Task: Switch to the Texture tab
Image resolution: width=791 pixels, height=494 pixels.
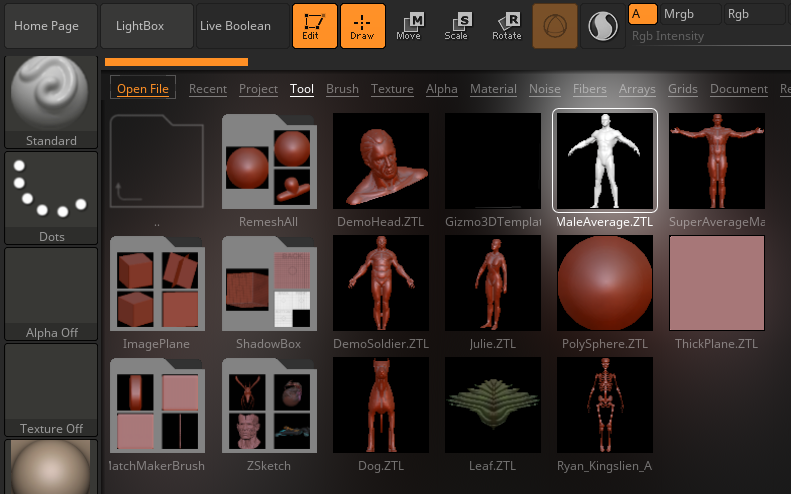Action: pos(392,89)
